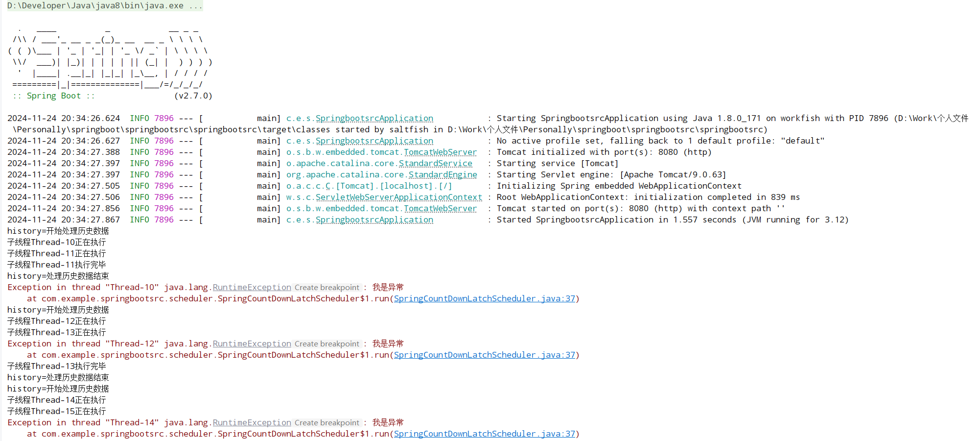Jump to ServletWebServerApplicationContext class link

(398, 197)
